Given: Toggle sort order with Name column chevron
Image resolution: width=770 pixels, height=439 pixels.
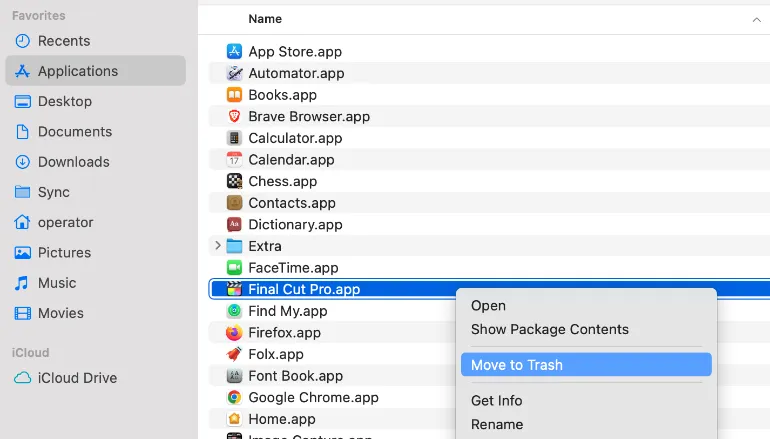Looking at the screenshot, I should click(756, 20).
